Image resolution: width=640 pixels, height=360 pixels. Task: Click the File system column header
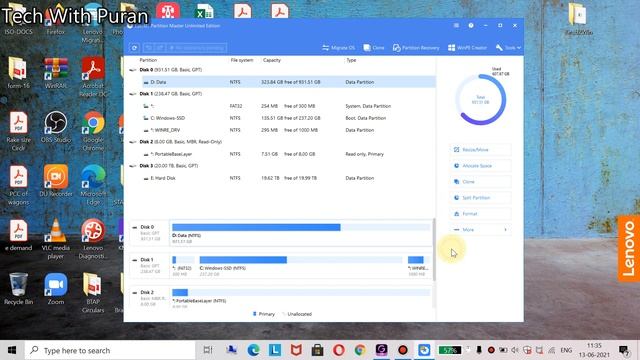pyautogui.click(x=242, y=60)
